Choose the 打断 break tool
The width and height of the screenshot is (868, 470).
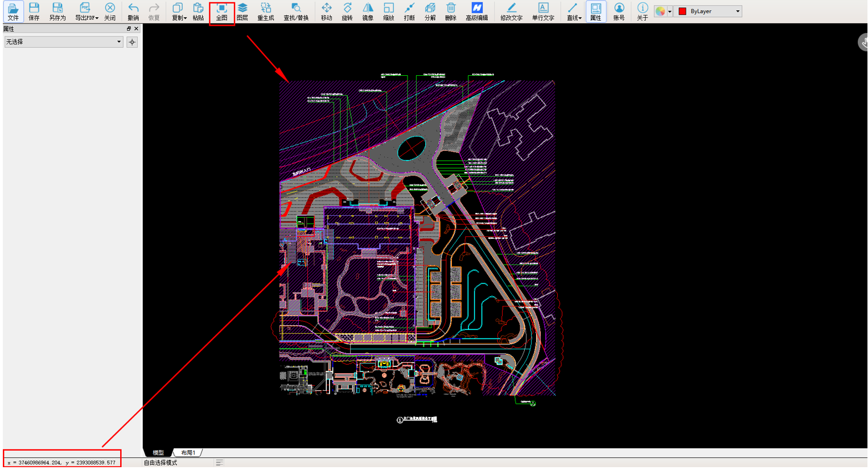(x=409, y=11)
